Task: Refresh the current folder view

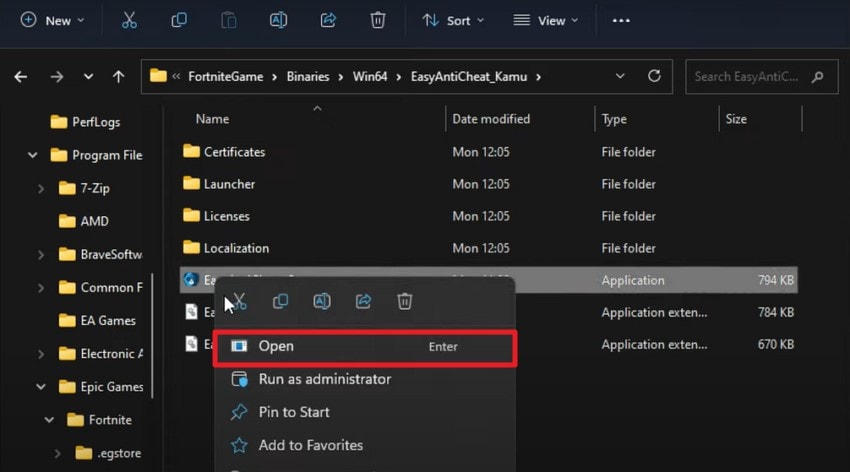Action: (x=654, y=76)
